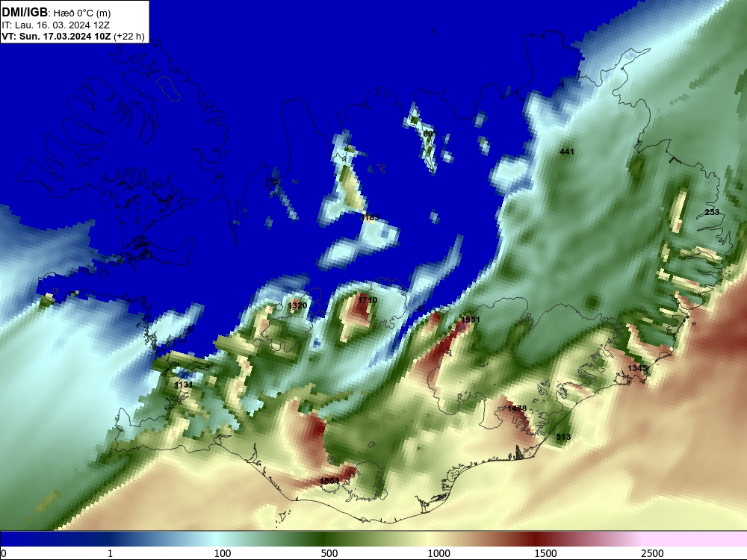Click the 441 height value on map
Image resolution: width=747 pixels, height=560 pixels.
point(567,152)
